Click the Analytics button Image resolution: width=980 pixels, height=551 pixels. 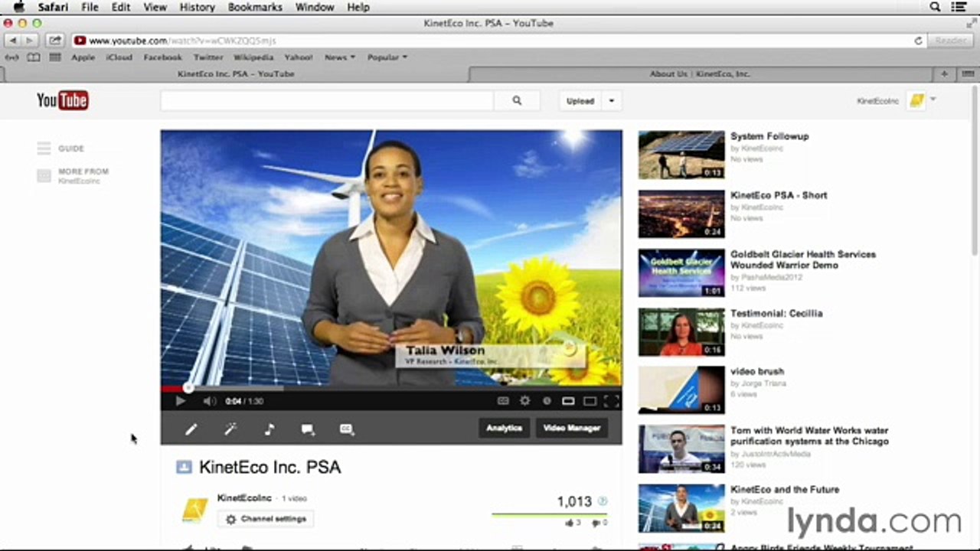click(504, 428)
